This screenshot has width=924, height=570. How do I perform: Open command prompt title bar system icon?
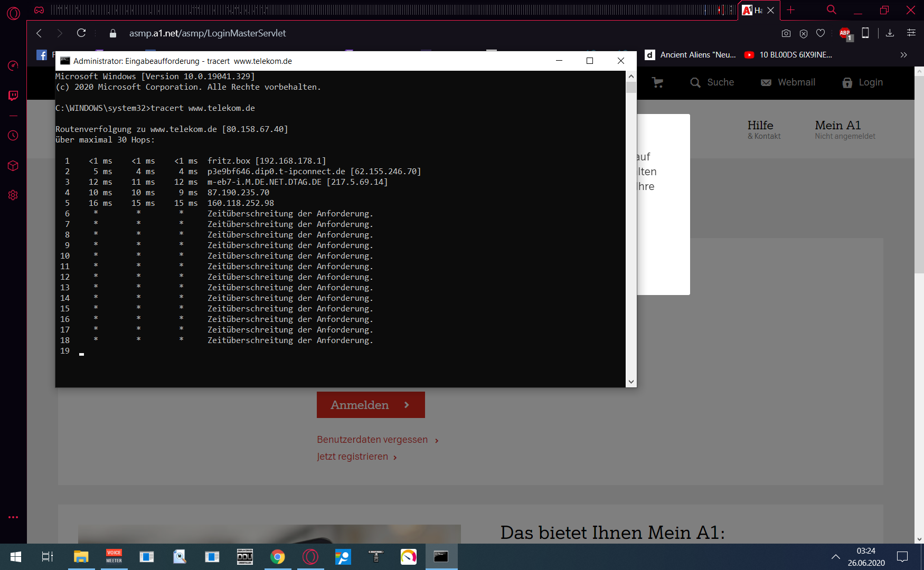pos(65,61)
